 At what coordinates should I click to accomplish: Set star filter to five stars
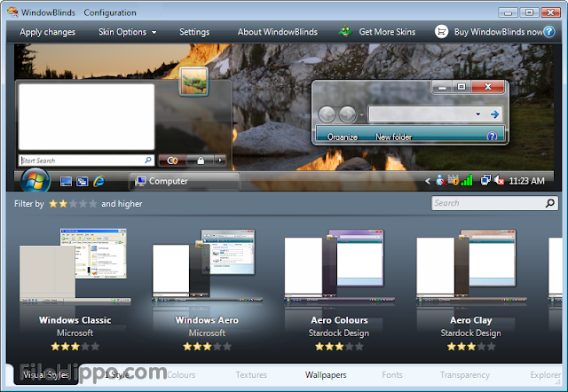point(93,204)
